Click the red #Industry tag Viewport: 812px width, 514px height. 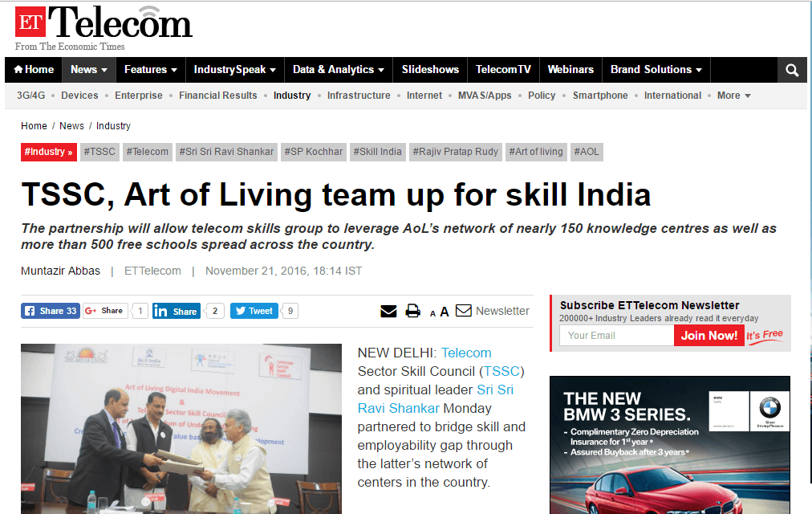(49, 152)
